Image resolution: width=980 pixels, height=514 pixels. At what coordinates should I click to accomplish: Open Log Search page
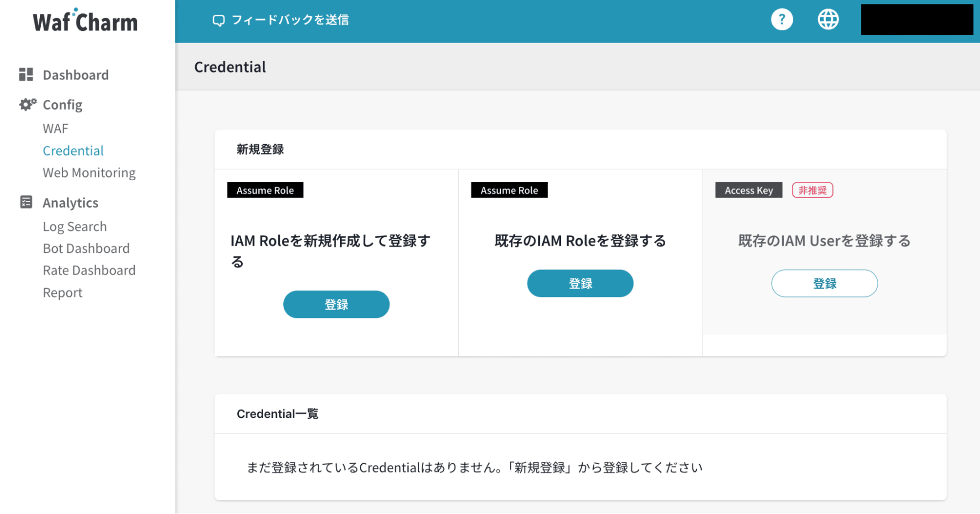[x=75, y=226]
